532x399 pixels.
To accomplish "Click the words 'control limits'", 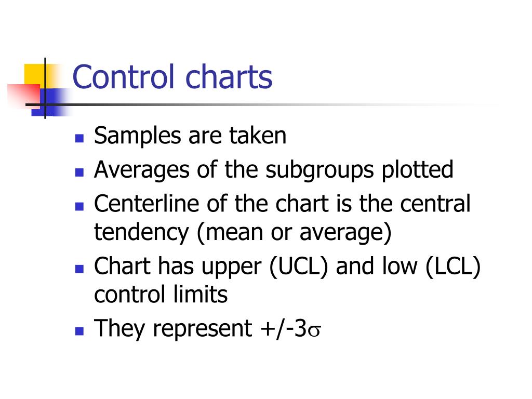I will click(161, 295).
